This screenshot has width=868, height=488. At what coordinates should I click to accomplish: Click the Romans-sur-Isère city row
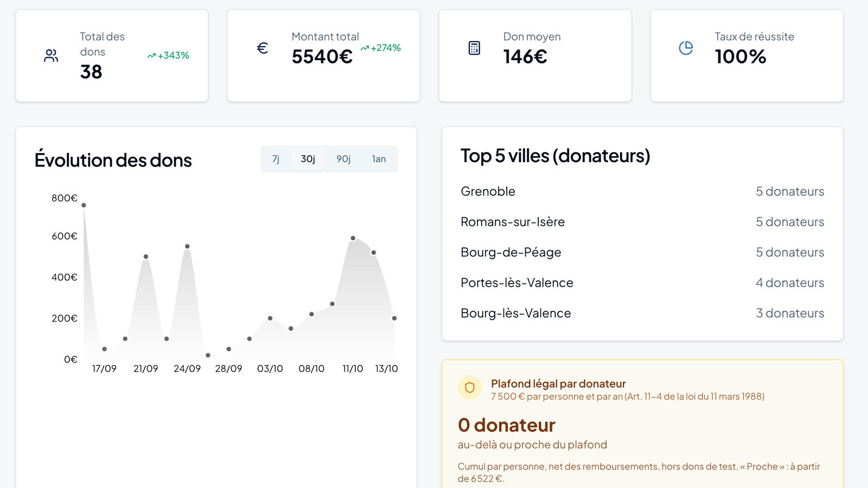(x=642, y=222)
